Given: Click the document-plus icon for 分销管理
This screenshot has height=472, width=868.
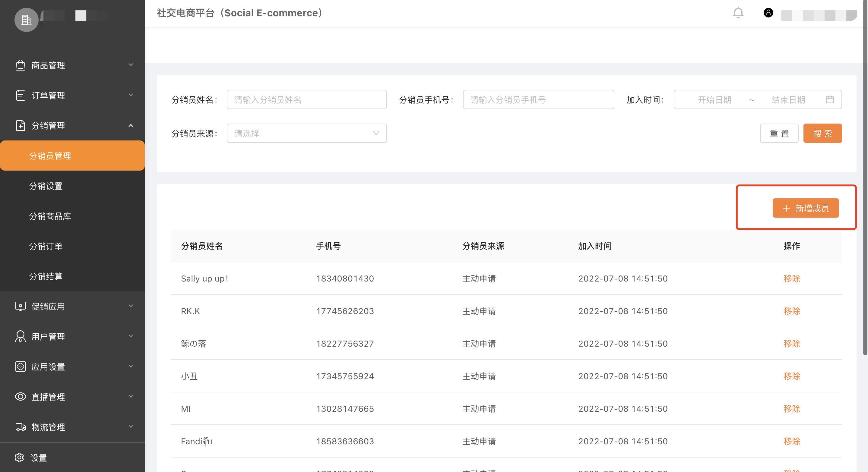Looking at the screenshot, I should tap(21, 126).
